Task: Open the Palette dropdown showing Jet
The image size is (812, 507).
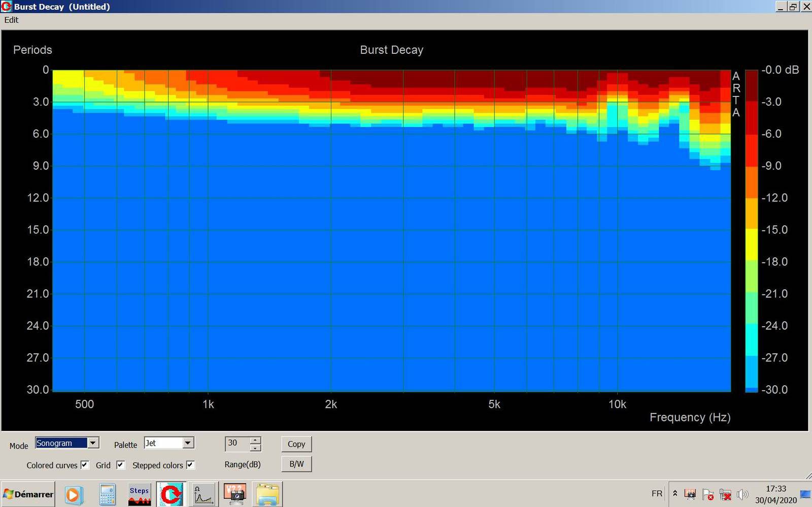Action: [x=169, y=443]
